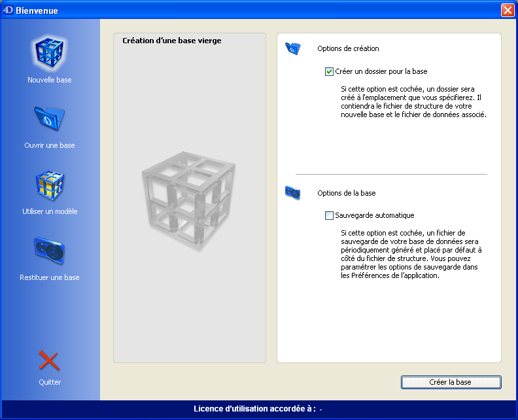Click the Nouvelle base text label

coord(50,80)
